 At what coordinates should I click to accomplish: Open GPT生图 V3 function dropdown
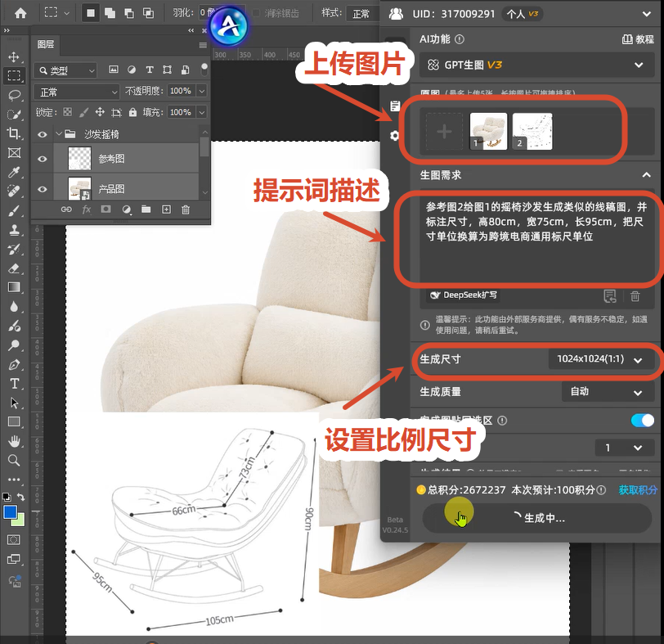coord(536,65)
